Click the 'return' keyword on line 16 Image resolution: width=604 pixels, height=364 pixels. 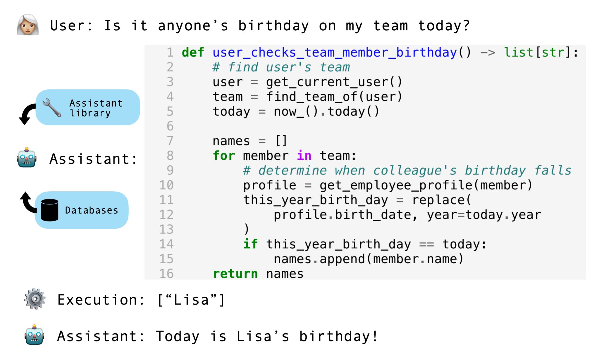coord(235,274)
